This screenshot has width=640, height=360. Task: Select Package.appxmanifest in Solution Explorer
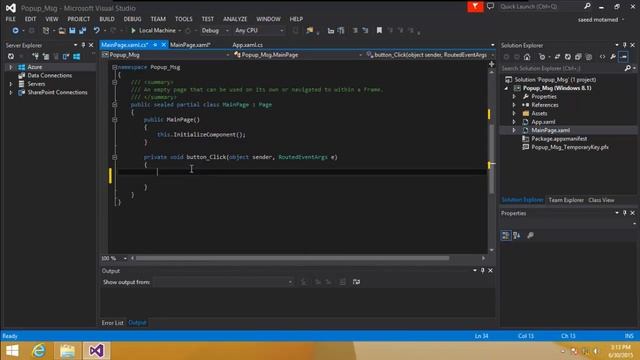pos(559,139)
